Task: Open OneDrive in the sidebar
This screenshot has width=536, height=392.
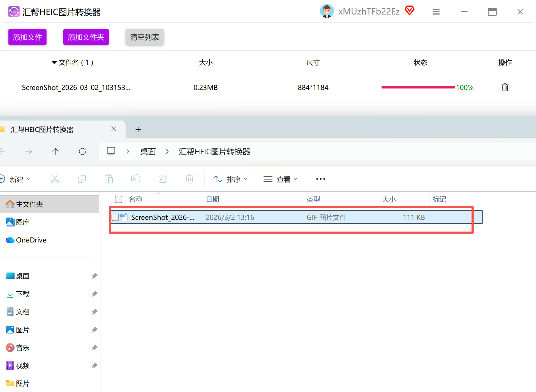Action: tap(31, 240)
